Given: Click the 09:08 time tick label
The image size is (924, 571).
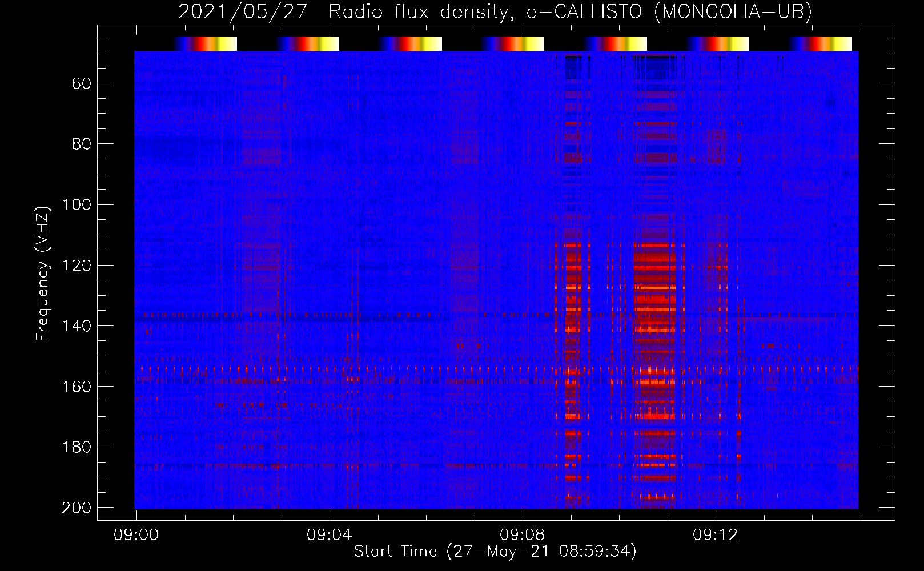Looking at the screenshot, I should click(522, 535).
